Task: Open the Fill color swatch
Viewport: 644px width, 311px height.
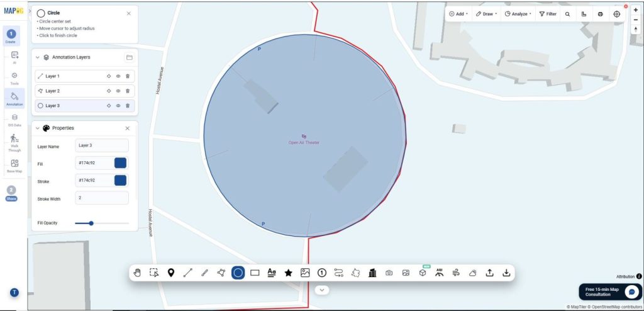Action: (120, 163)
